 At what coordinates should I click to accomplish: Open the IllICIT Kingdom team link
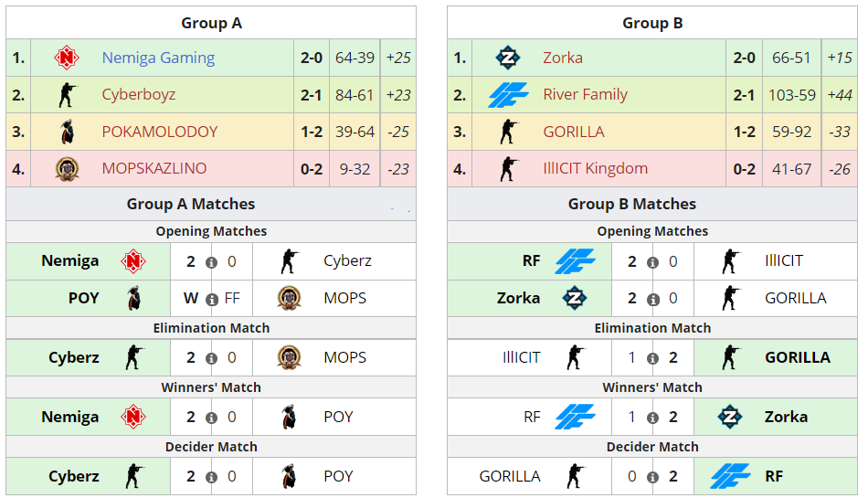click(x=595, y=168)
